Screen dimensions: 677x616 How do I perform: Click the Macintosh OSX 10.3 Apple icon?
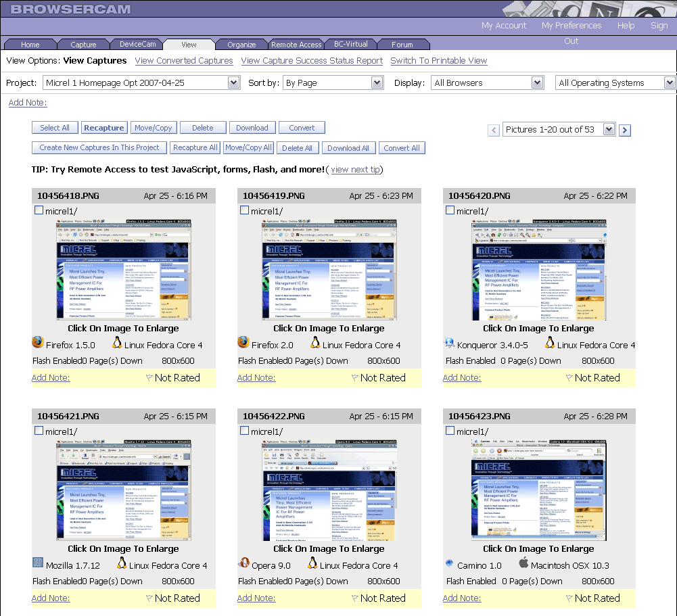523,563
